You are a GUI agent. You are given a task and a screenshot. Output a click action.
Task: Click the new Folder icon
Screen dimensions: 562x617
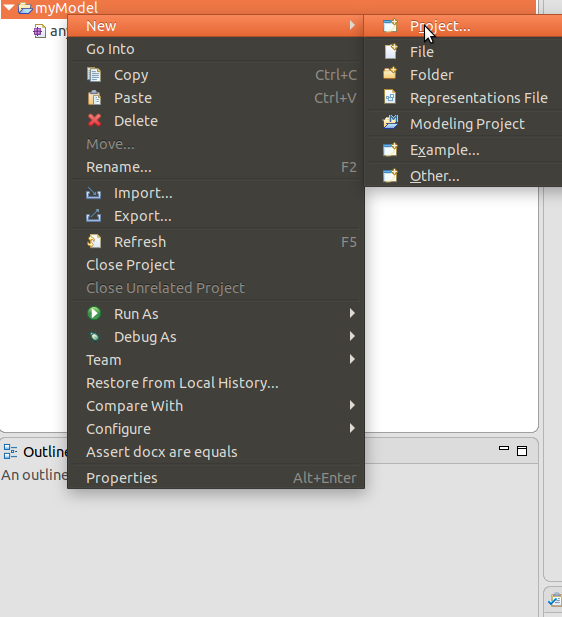click(390, 74)
